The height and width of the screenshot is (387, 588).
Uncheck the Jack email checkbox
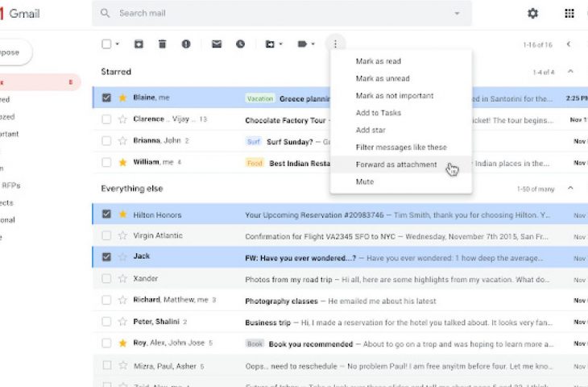pos(106,256)
